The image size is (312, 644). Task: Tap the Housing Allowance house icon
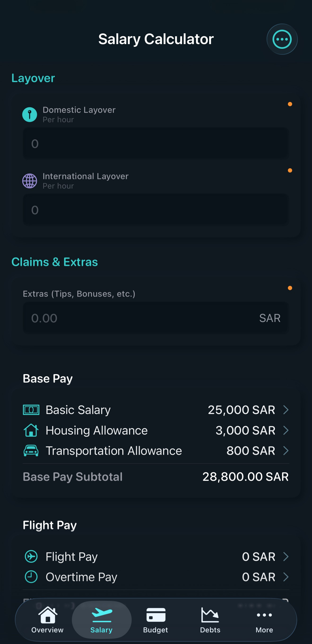31,430
